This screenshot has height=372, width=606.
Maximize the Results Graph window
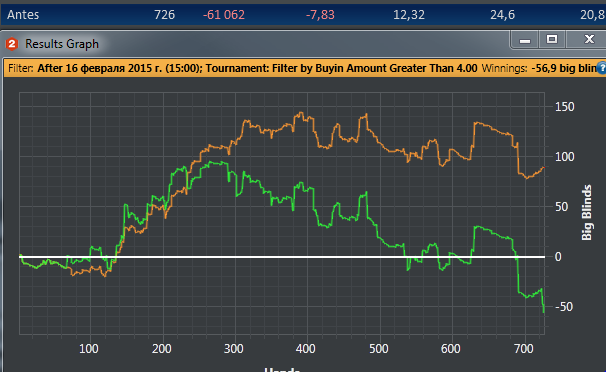[x=552, y=39]
